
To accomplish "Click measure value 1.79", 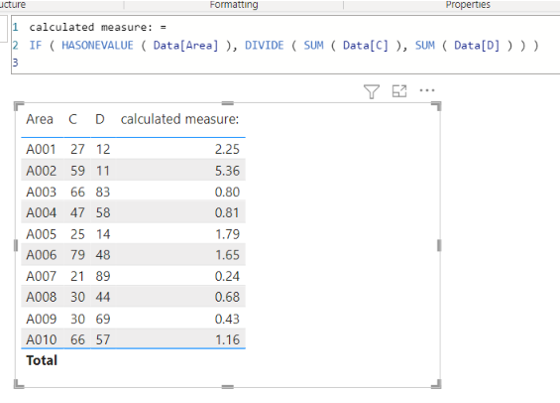I will (228, 234).
